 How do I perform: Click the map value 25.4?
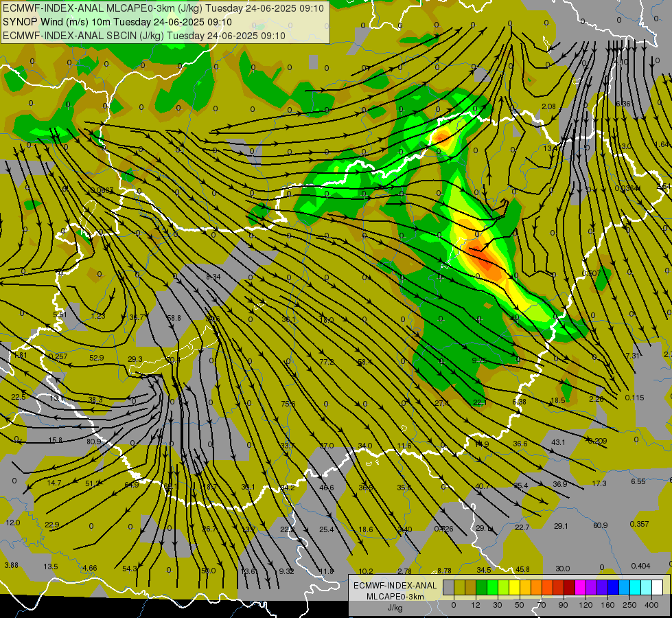pyautogui.click(x=326, y=529)
